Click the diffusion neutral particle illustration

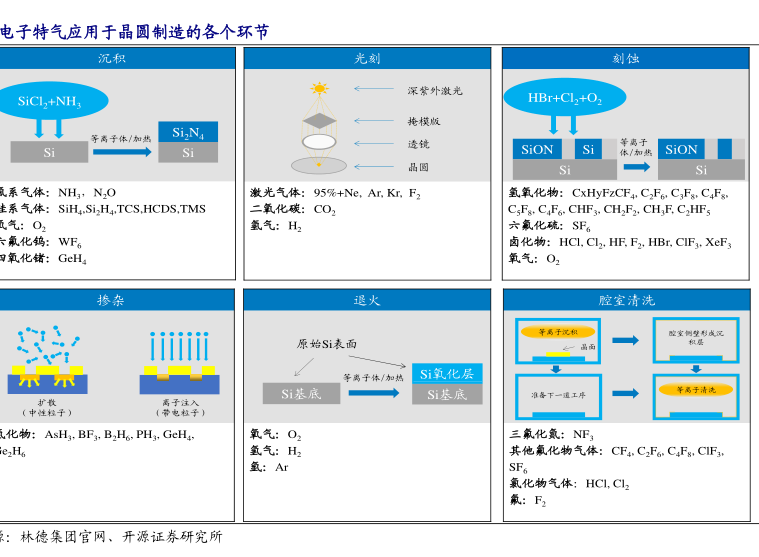tap(48, 361)
